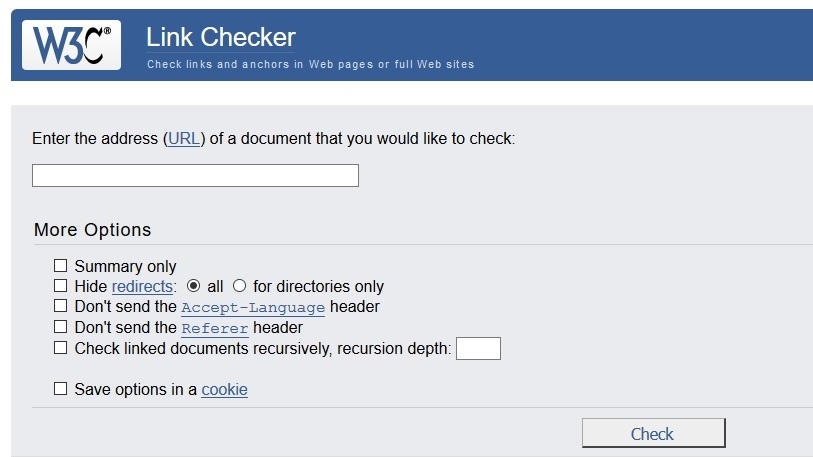Enable the Summary only checkbox
Screen dimensions: 813x457
[x=61, y=266]
